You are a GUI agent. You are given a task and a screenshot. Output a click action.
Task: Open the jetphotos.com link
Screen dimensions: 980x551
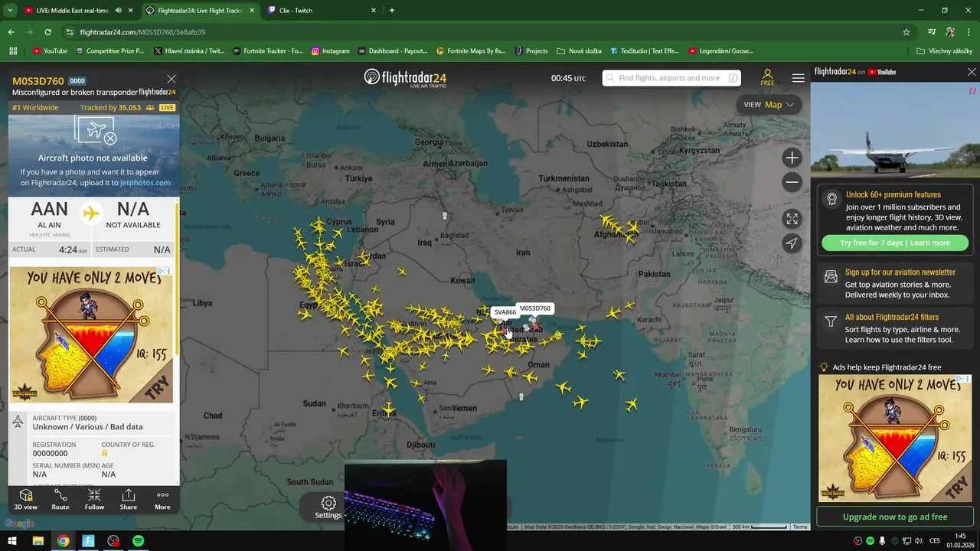145,183
